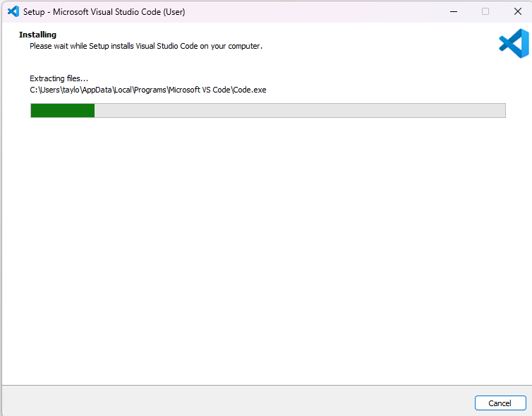Close the Setup window
532x416 pixels.
pyautogui.click(x=517, y=11)
